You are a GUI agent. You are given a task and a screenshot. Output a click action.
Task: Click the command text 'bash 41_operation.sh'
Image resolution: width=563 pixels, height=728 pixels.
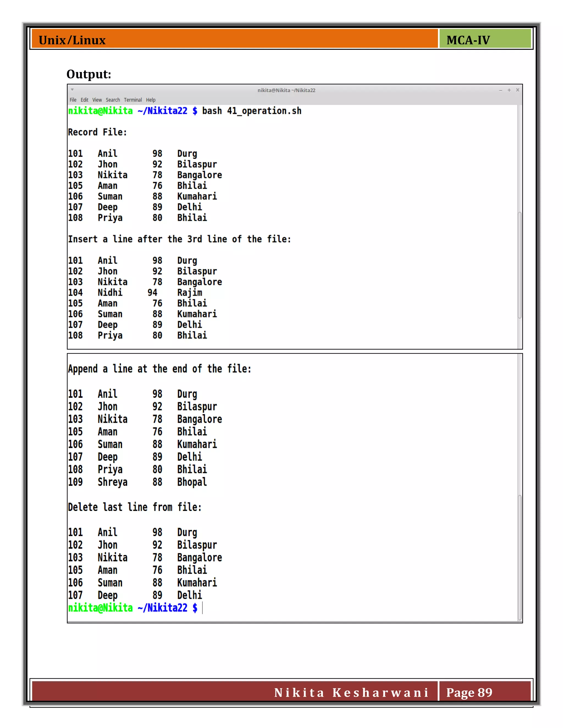252,111
